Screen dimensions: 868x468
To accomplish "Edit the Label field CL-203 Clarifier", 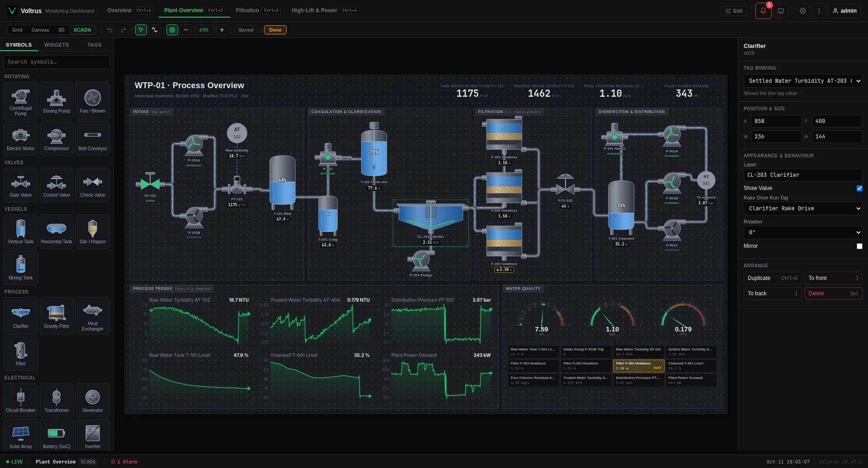I will coord(803,175).
